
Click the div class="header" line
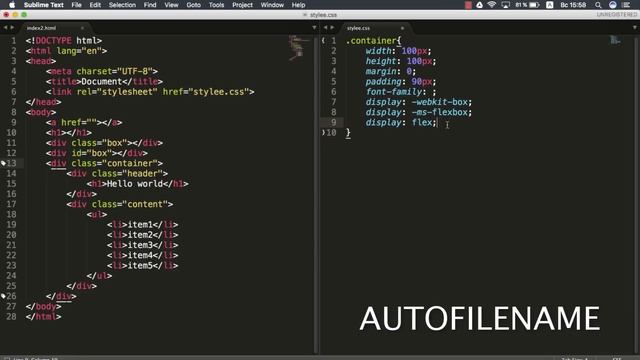117,173
